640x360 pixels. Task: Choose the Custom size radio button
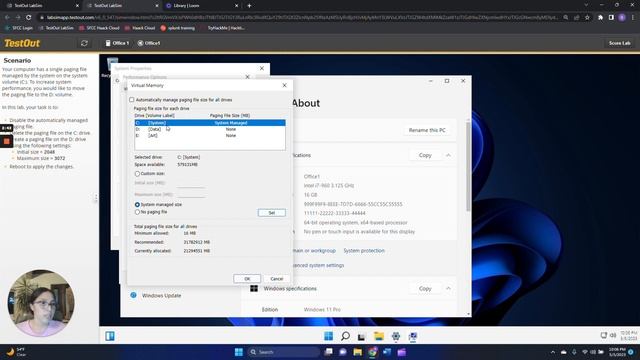[x=137, y=173]
